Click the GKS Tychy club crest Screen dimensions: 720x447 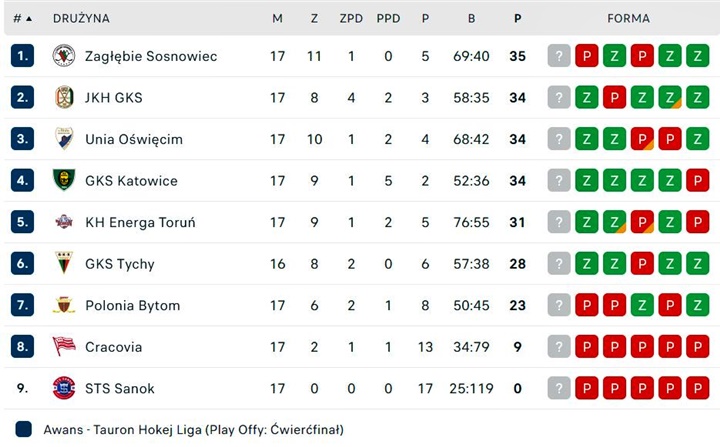click(64, 263)
